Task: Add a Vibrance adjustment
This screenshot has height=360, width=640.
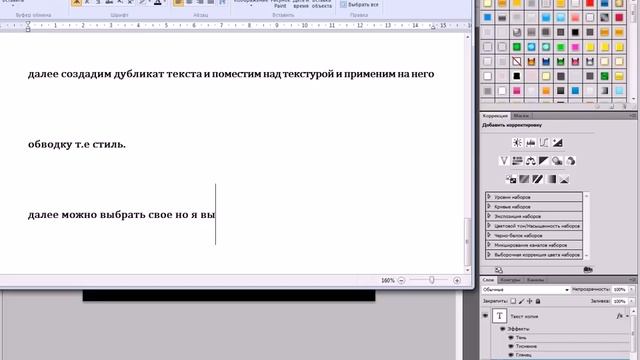Action: (504, 161)
